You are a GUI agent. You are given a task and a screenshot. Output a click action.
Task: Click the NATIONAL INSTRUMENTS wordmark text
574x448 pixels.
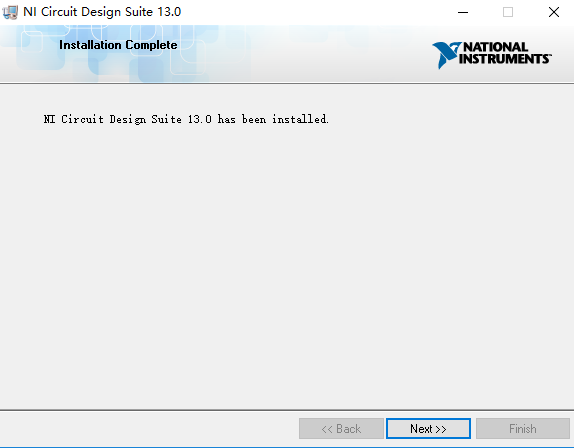coord(505,53)
